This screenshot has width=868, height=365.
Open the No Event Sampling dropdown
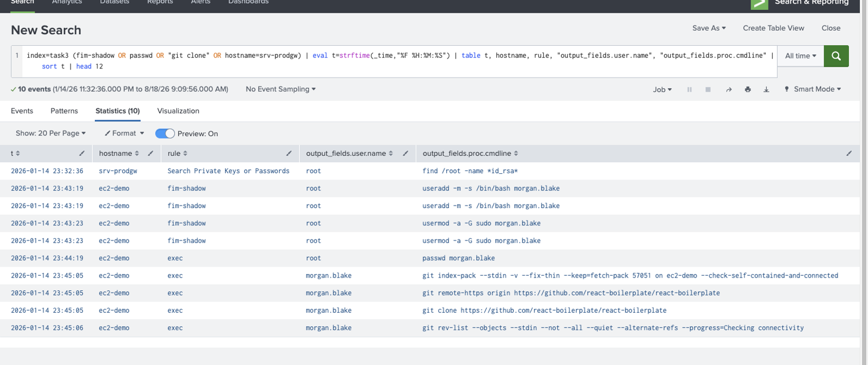(x=281, y=89)
